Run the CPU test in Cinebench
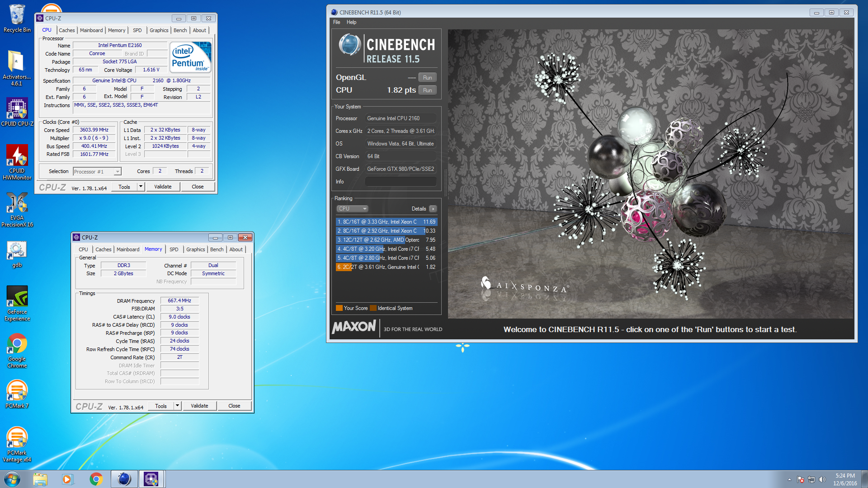Screen dimensions: 868x488 click(427, 90)
